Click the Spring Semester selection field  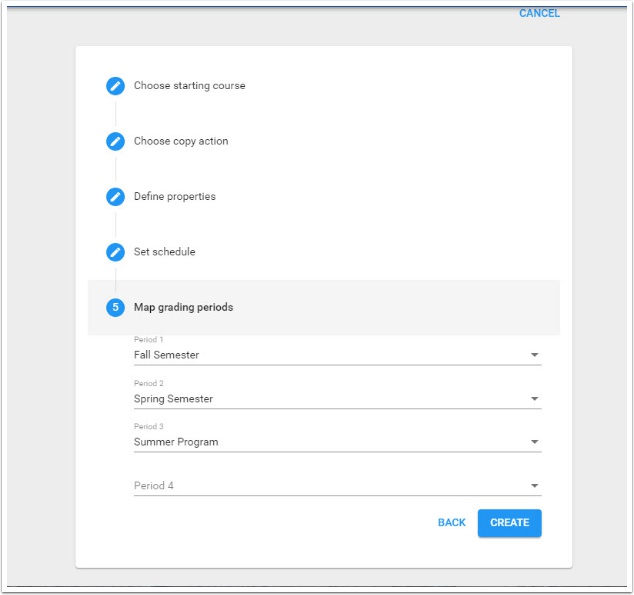pos(320,399)
